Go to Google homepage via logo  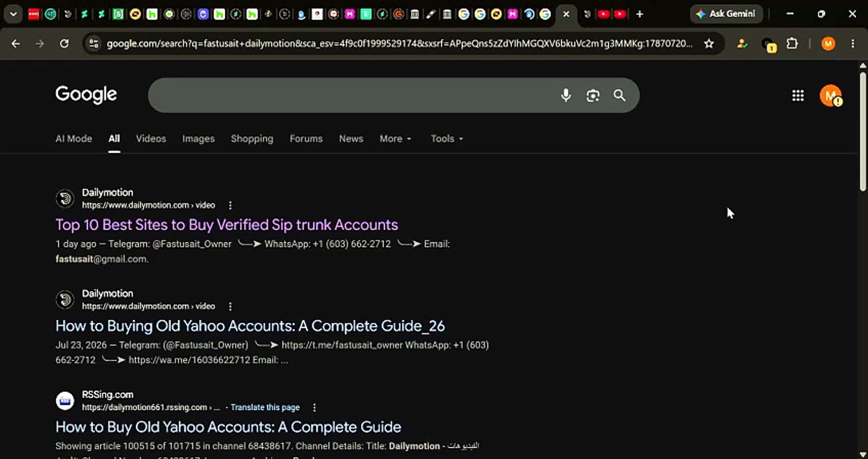point(86,94)
